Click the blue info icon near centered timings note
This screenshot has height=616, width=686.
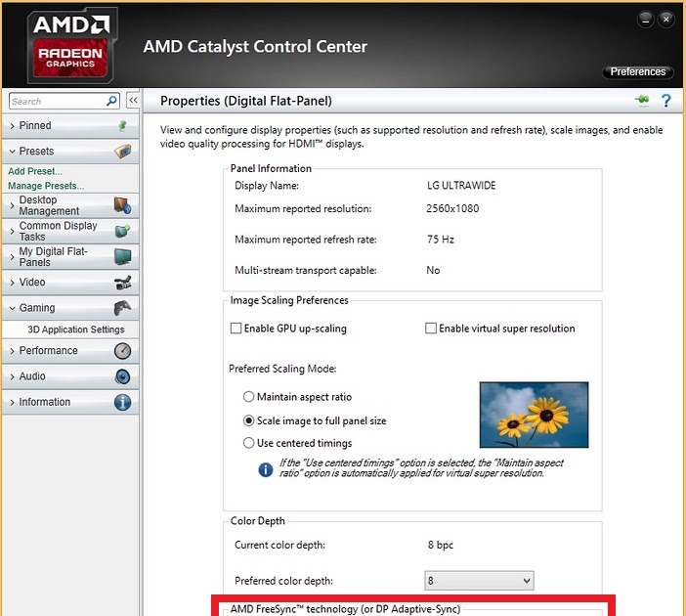click(266, 469)
